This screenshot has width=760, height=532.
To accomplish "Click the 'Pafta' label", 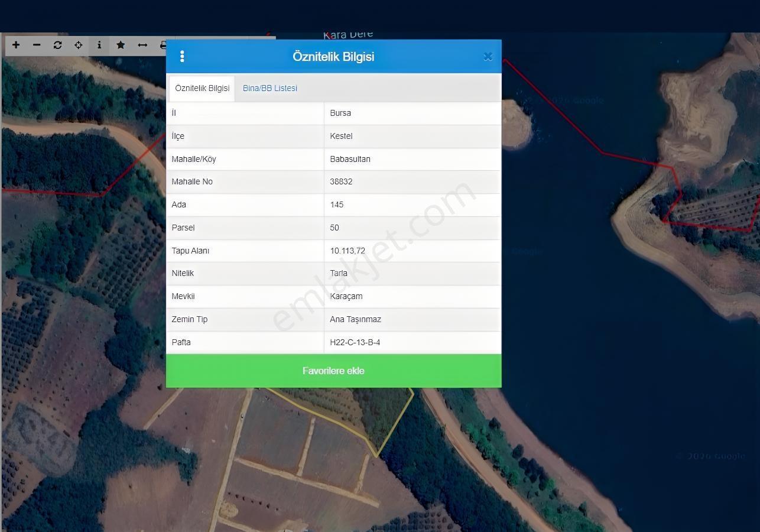I will [181, 342].
